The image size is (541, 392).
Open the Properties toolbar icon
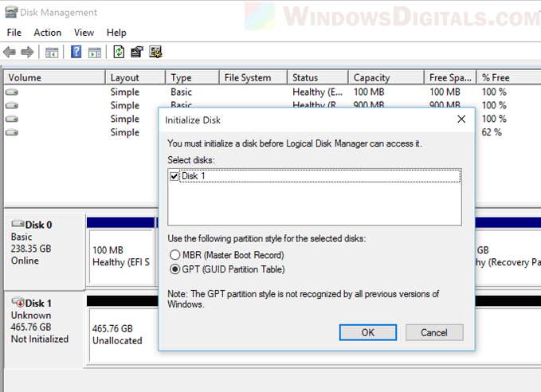tap(137, 52)
